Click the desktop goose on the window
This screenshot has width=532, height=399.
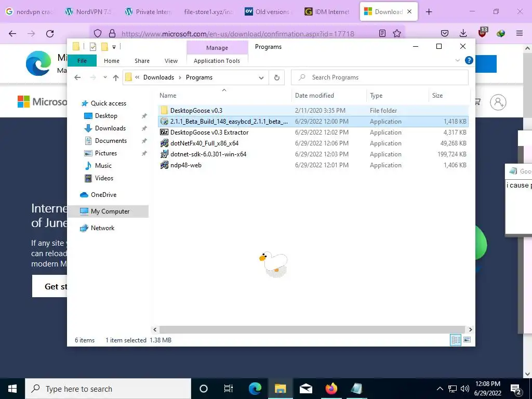click(x=274, y=263)
